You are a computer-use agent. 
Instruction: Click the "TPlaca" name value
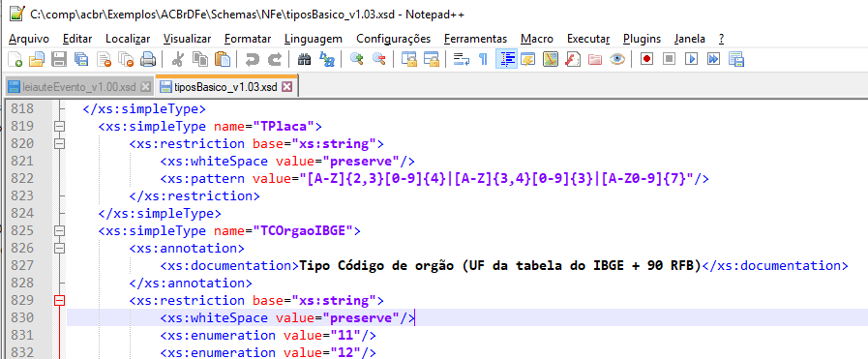284,126
